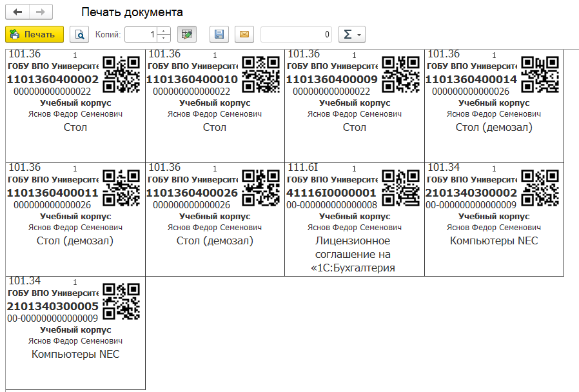This screenshot has height=392, width=579.
Task: Click inventory number 2101340300002
Action: (471, 193)
